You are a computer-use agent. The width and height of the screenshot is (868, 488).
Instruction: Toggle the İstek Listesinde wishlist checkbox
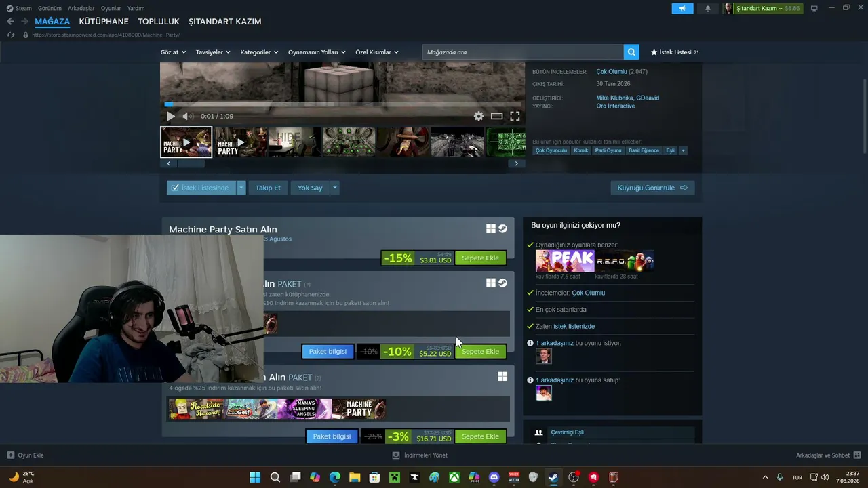coord(175,188)
